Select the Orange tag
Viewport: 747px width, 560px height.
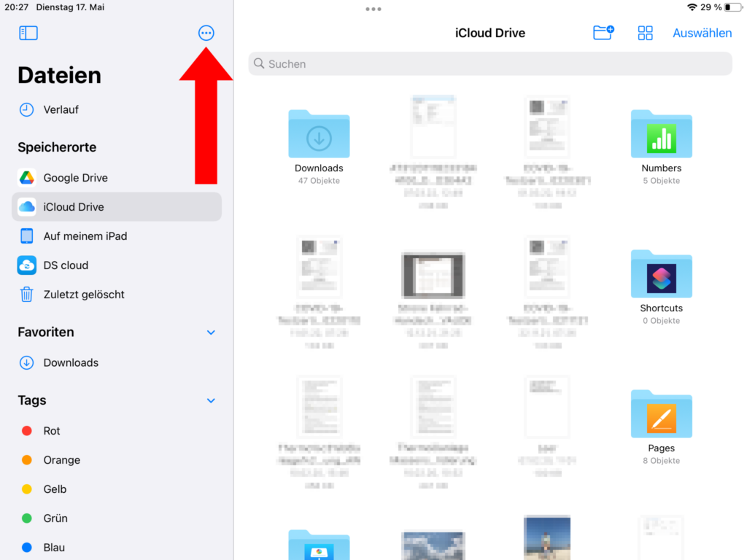coord(117,460)
